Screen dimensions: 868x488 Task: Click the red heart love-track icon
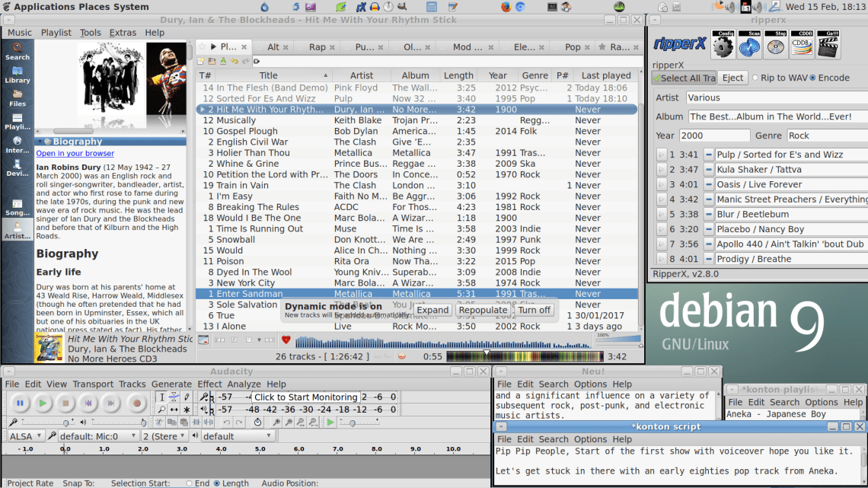click(x=286, y=340)
